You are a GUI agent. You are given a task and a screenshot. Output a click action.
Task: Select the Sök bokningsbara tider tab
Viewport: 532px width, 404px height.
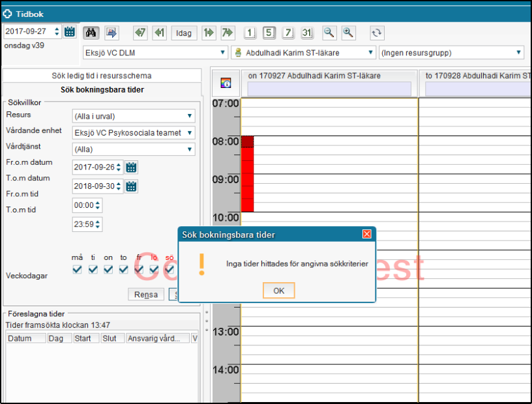pos(102,90)
